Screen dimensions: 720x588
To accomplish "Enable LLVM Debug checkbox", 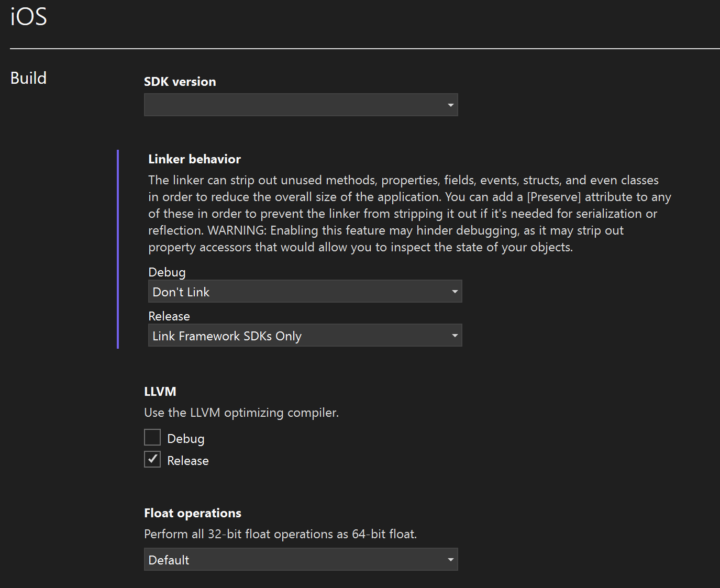I will [x=152, y=437].
